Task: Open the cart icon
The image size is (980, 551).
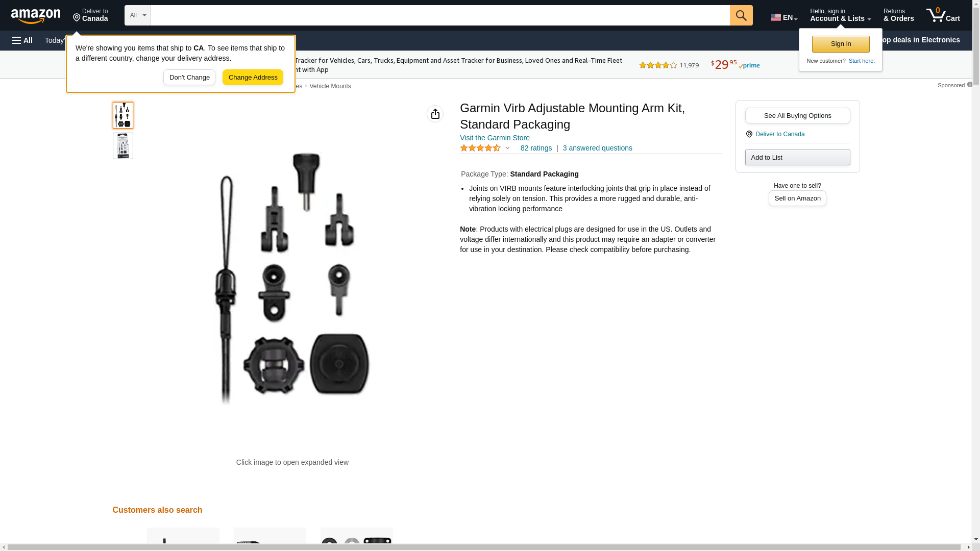Action: tap(943, 15)
